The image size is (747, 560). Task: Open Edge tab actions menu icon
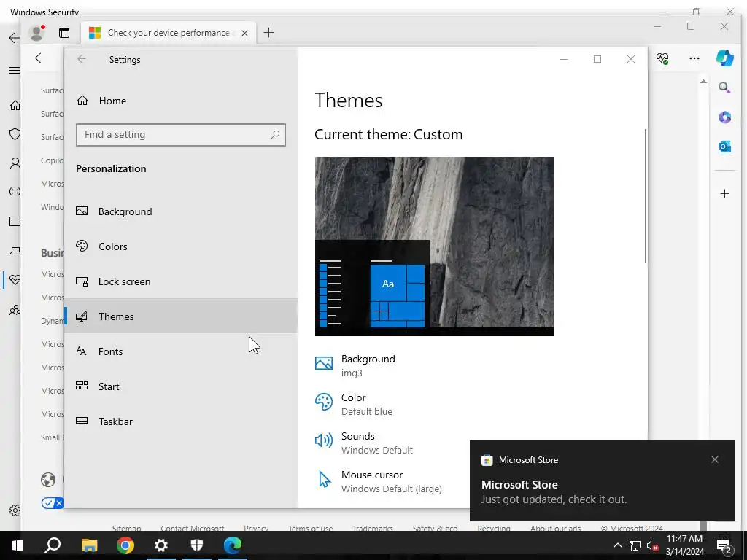tap(64, 33)
